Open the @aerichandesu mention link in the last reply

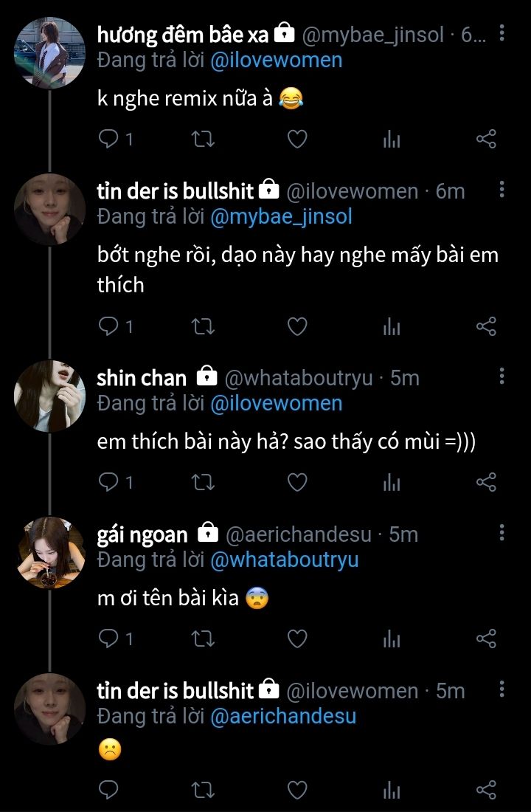[283, 716]
